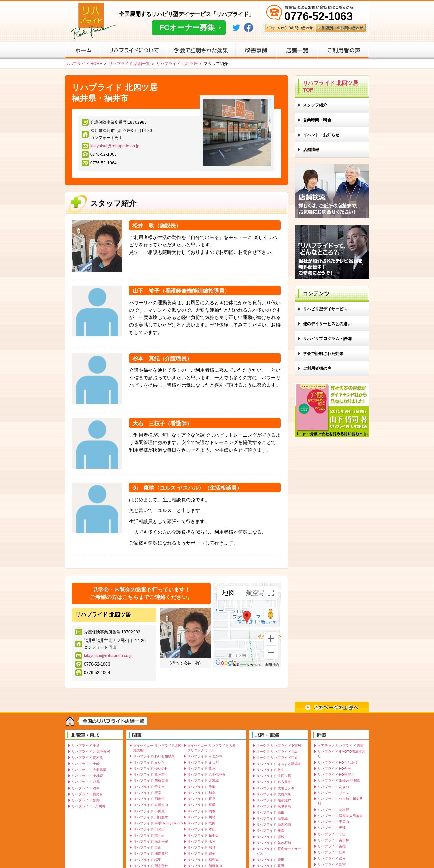Zoom out the map with minus button
The width and height of the screenshot is (434, 868).
[x=270, y=652]
